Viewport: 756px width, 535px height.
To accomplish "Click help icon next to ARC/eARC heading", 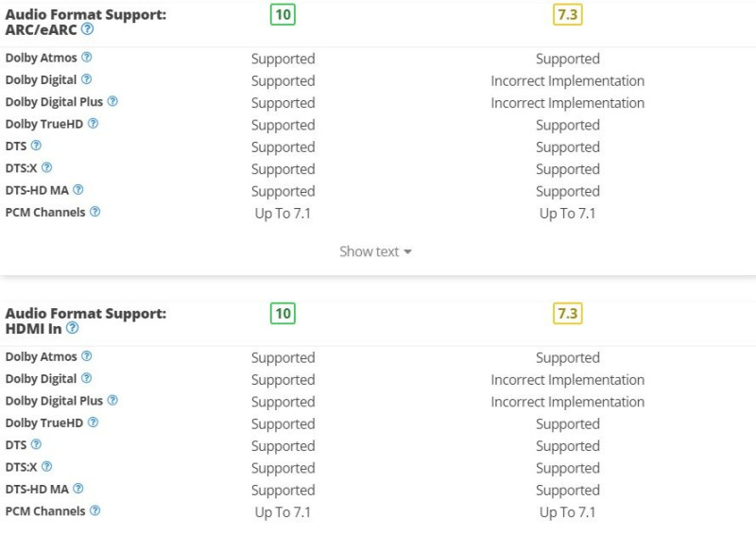I will [87, 29].
